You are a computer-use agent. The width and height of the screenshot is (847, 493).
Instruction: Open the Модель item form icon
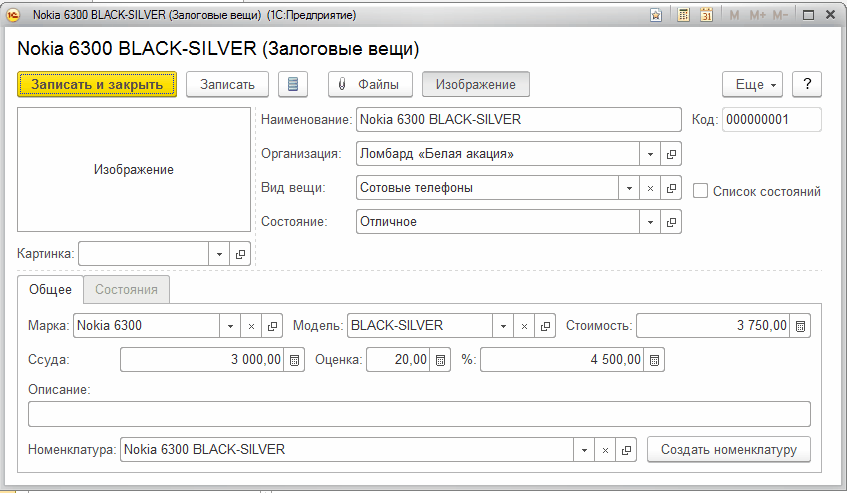tap(545, 326)
